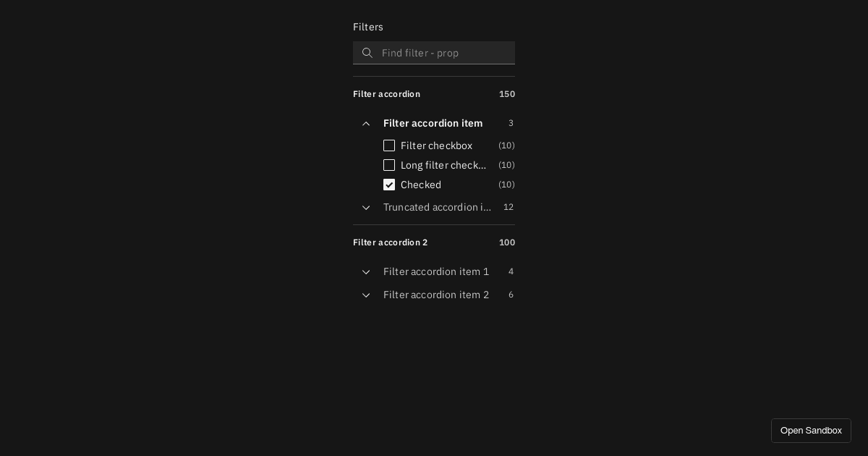Click the expand chevron beside Truncated accordion item
This screenshot has height=456, width=868.
click(366, 208)
